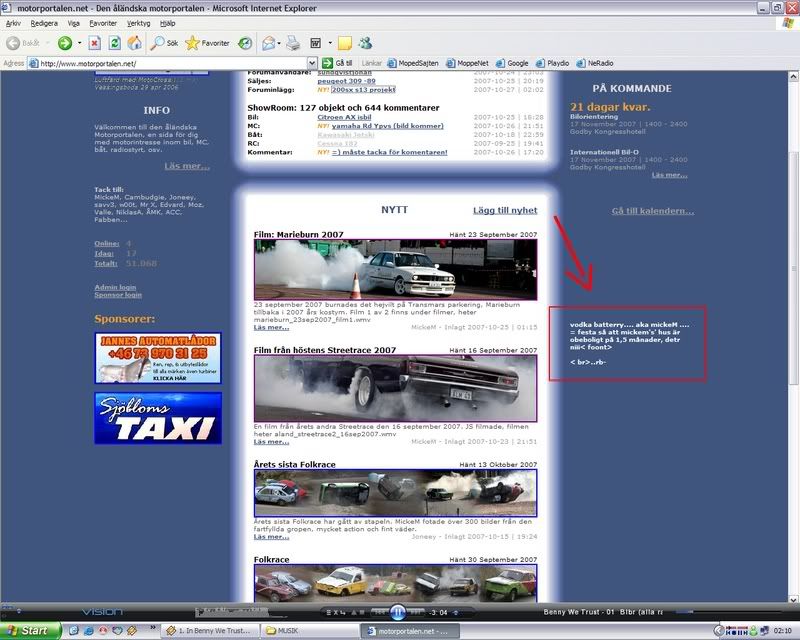Viewport: 800px width, 640px height.
Task: Click the clock showing 02:10
Action: click(782, 631)
